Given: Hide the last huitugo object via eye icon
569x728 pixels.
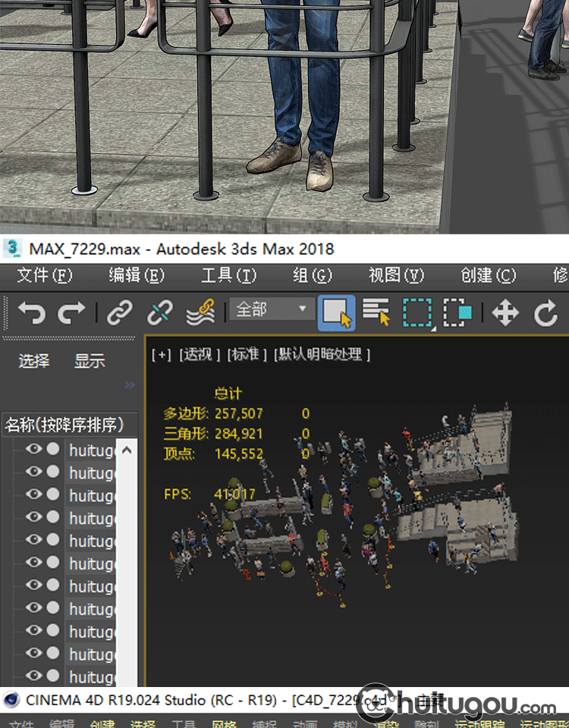Looking at the screenshot, I should (33, 676).
